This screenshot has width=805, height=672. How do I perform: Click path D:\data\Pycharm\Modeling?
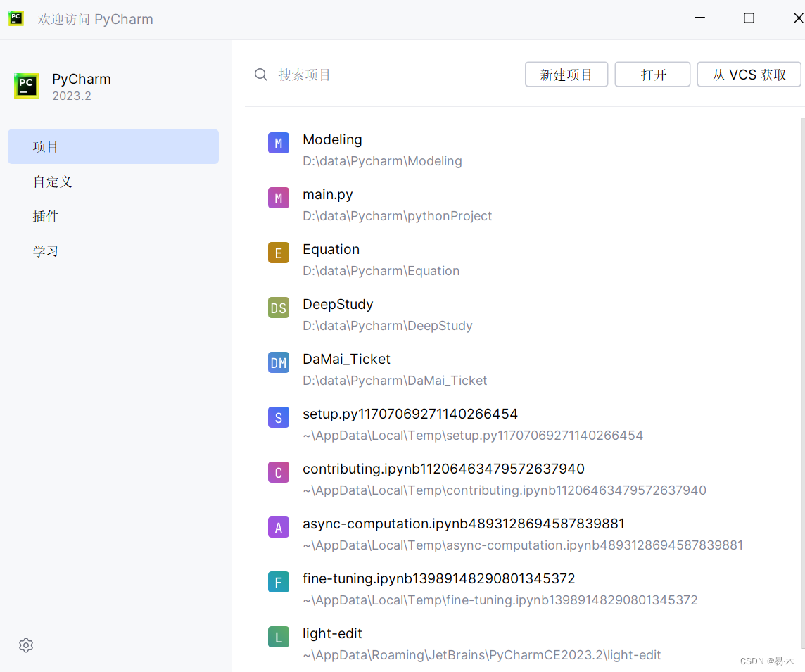pyautogui.click(x=382, y=161)
